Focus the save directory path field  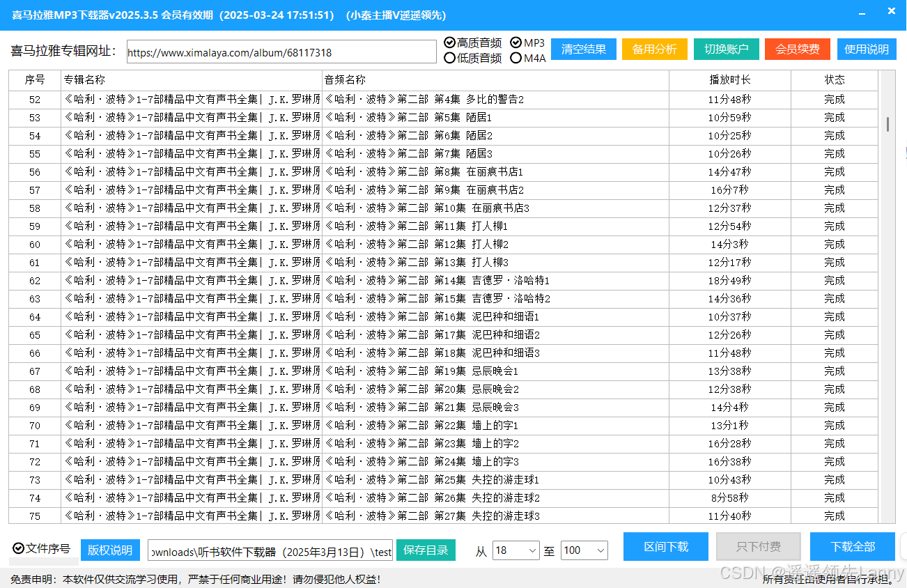(x=270, y=550)
